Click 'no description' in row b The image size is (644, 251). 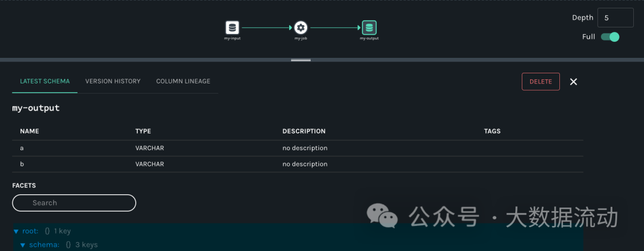pyautogui.click(x=305, y=164)
